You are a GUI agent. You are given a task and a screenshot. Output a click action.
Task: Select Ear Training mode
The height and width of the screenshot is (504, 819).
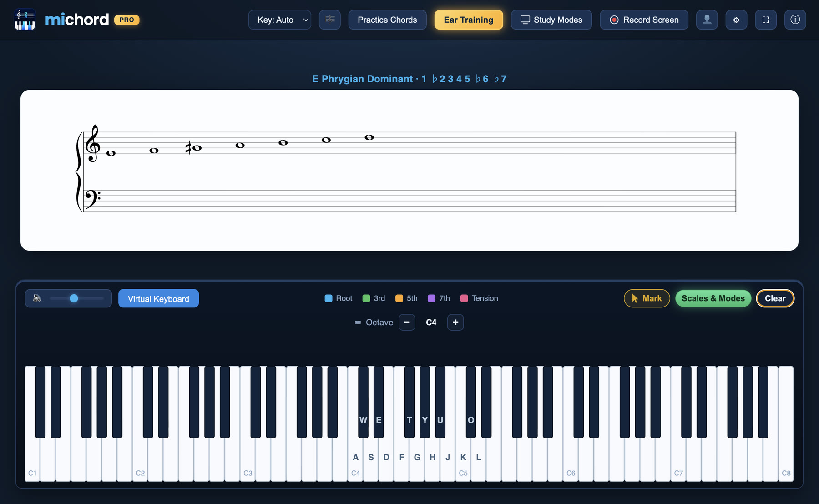click(469, 20)
